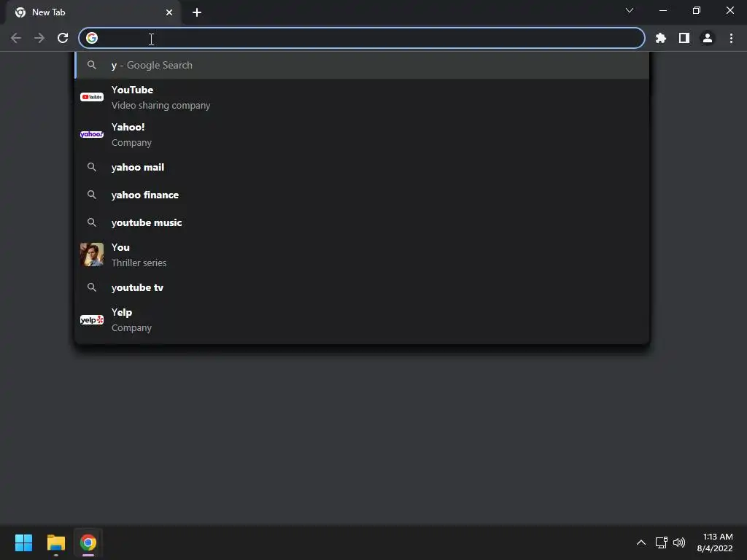Open the Windows Start menu
747x560 pixels.
tap(23, 542)
